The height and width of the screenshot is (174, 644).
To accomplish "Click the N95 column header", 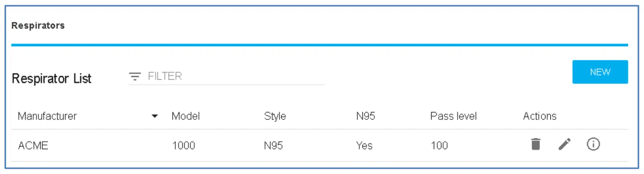I will click(x=365, y=116).
